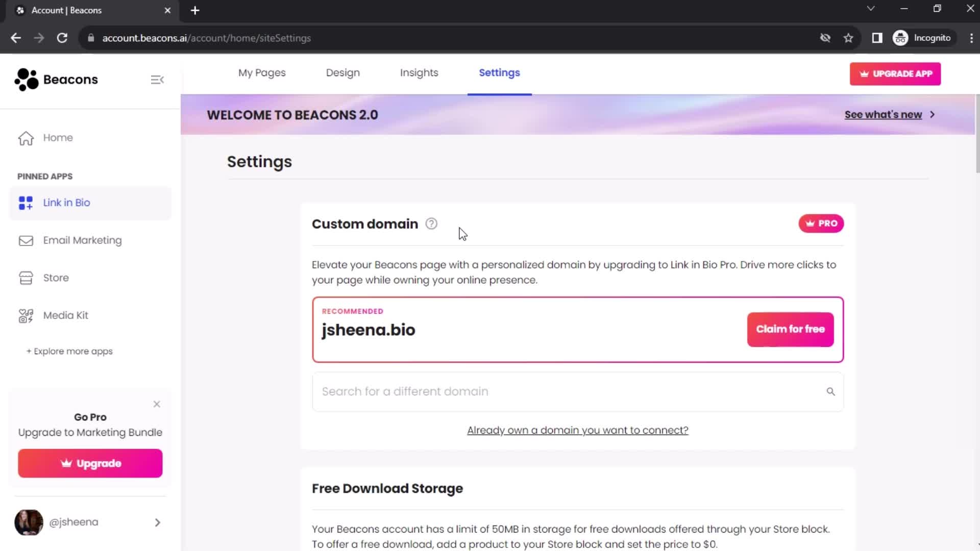View site information lock icon

pos(91,38)
